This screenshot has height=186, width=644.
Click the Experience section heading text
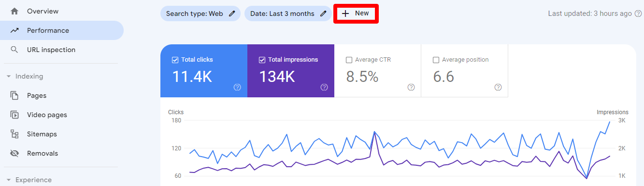tap(33, 180)
